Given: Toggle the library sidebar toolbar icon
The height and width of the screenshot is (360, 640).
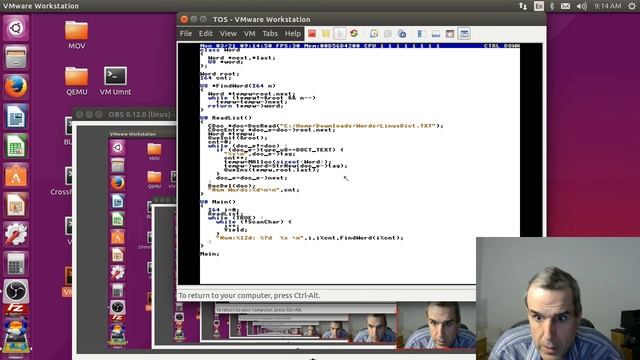Looking at the screenshot, I should [422, 33].
